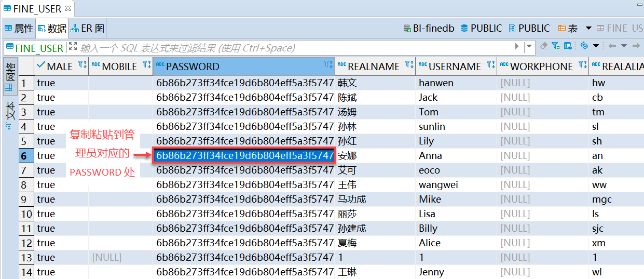Close the FINE_USER editor tab
This screenshot has width=644, height=279.
69,9
